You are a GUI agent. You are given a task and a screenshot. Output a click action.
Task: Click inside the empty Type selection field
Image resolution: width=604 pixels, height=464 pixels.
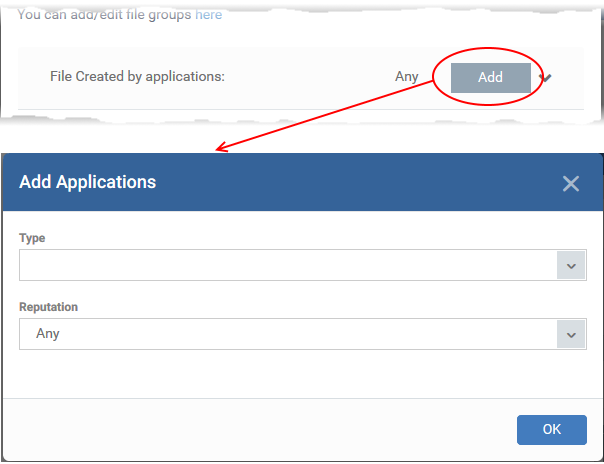(x=288, y=265)
